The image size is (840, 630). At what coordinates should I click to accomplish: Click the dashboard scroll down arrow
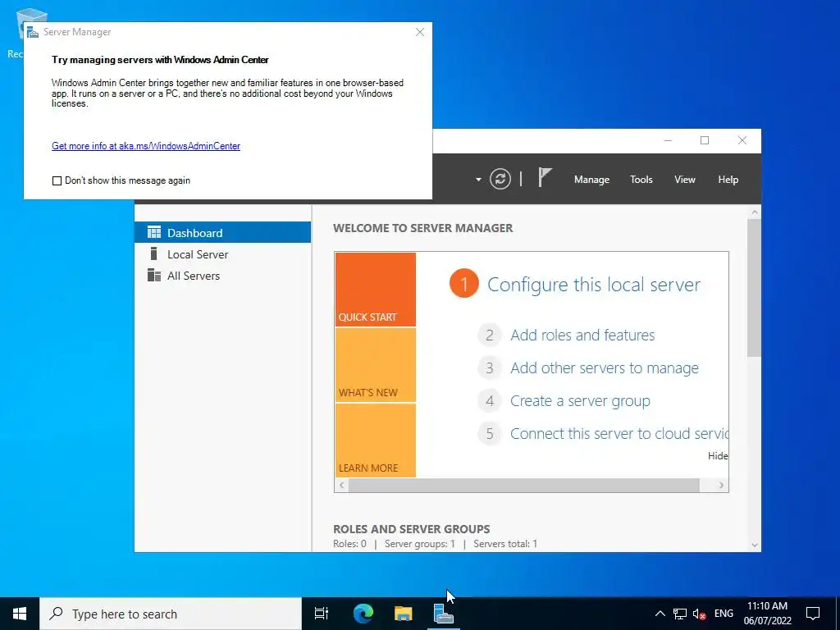pos(755,546)
